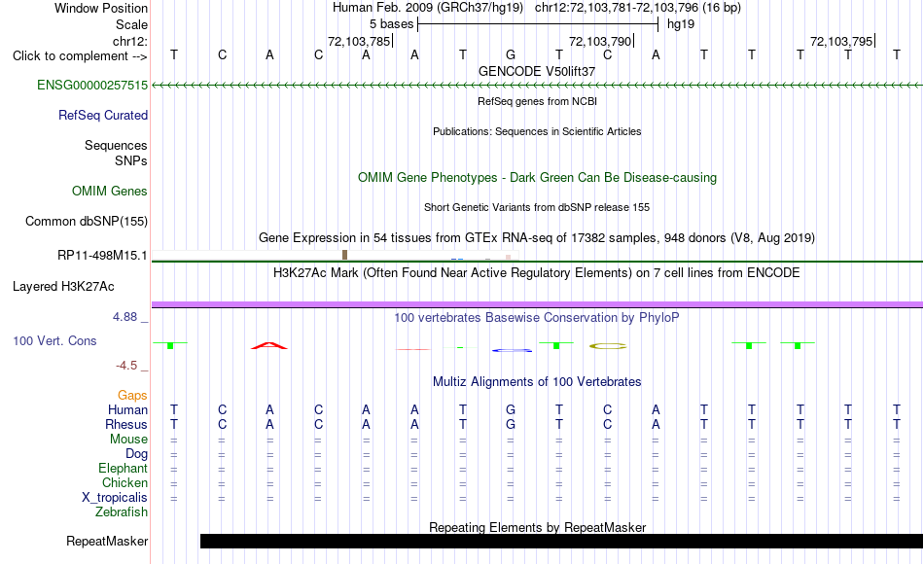Click RP11-498M15.1 GTEx gene label

coord(102,256)
